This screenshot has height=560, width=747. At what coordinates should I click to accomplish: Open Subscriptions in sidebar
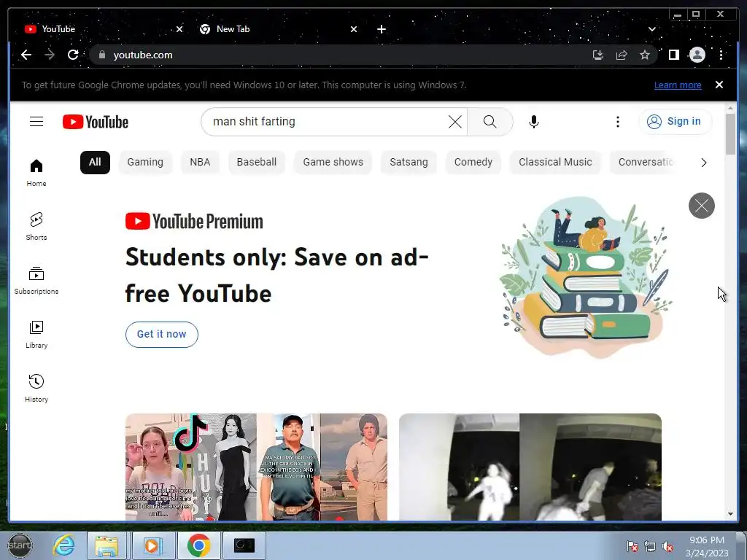(36, 281)
